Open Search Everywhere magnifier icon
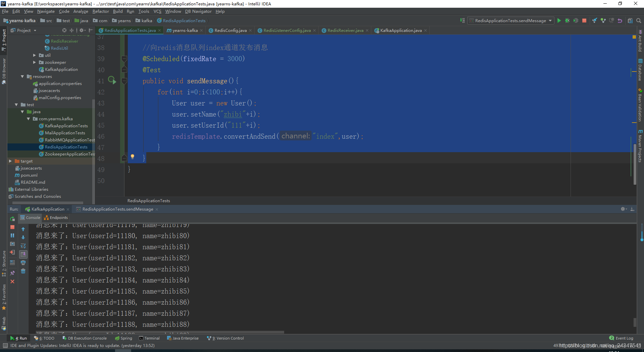 pos(639,20)
